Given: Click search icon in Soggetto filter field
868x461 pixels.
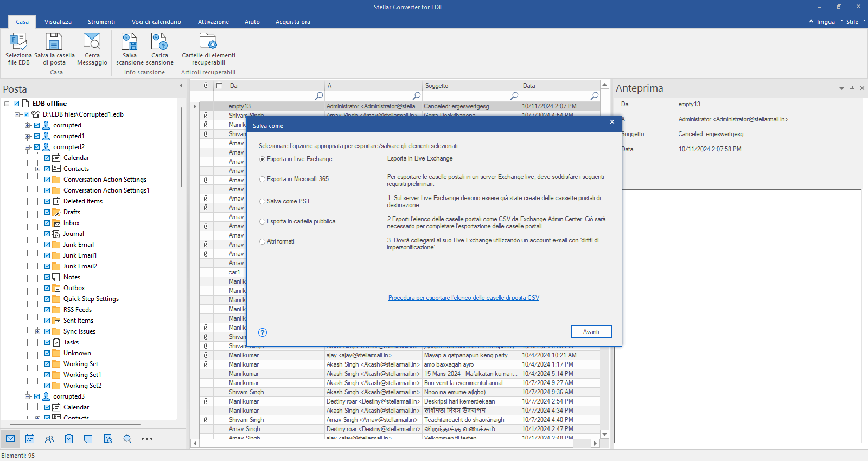Looking at the screenshot, I should (514, 95).
